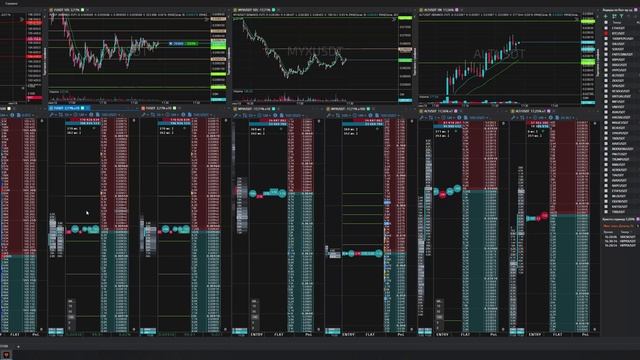This screenshot has height=360, width=640.
Task: Open volume size dropdown in blue-tab FUSDT order book
Action: 110,115
